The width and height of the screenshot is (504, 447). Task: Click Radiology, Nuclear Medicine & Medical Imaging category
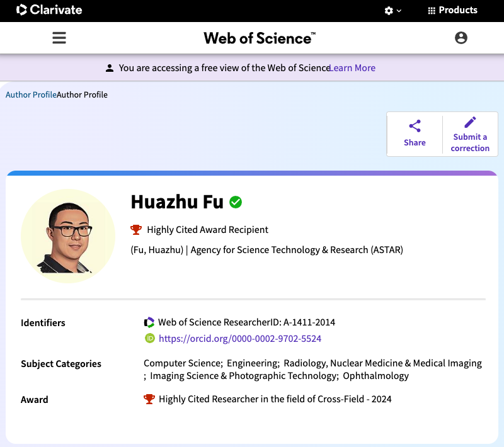[383, 363]
